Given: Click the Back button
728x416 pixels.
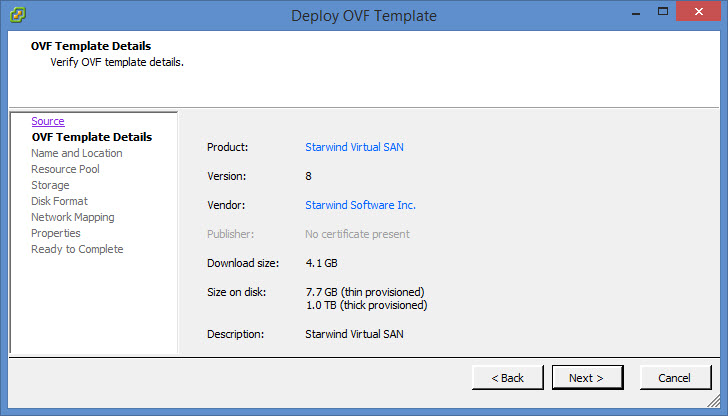Looking at the screenshot, I should tap(507, 377).
